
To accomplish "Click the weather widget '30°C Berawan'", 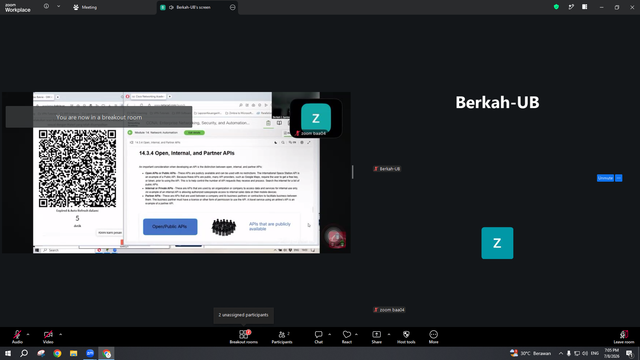I will [531, 353].
